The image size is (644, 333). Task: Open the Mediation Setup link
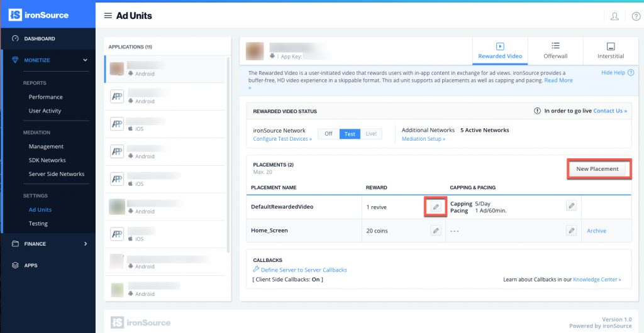pyautogui.click(x=423, y=139)
